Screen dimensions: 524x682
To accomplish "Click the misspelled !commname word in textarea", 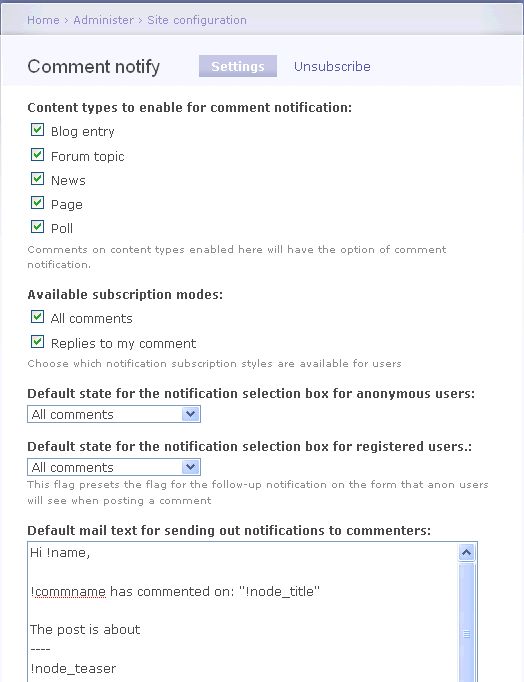I will [x=68, y=592].
